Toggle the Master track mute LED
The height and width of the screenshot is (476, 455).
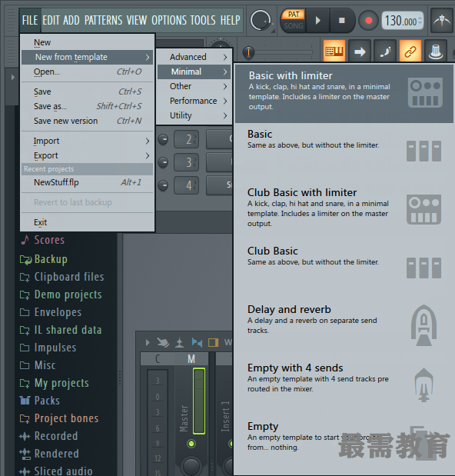pos(191,444)
